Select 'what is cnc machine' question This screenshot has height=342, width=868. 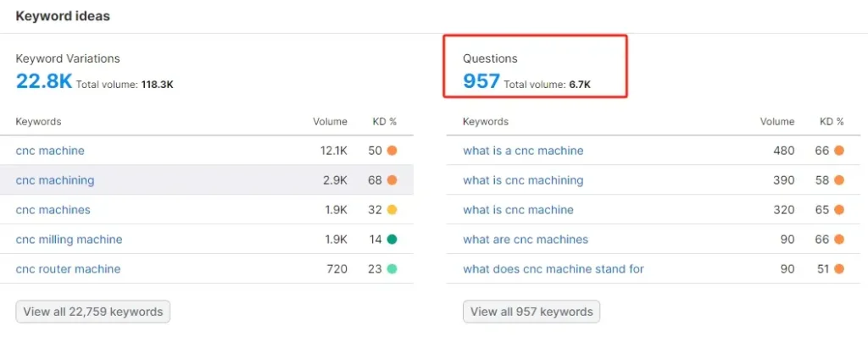pos(518,210)
